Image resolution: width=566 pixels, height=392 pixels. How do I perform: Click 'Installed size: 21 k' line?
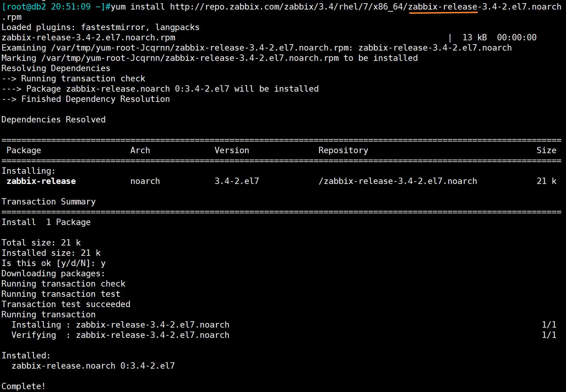(x=51, y=253)
